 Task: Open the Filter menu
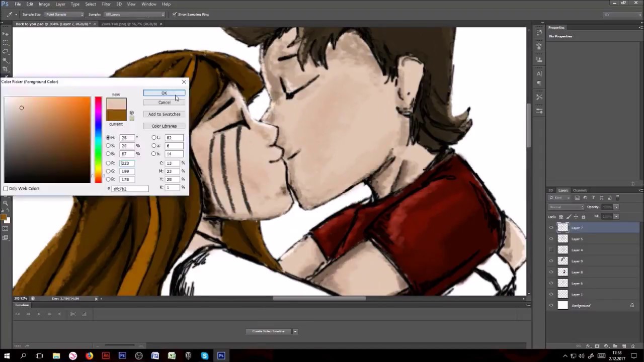pyautogui.click(x=106, y=4)
